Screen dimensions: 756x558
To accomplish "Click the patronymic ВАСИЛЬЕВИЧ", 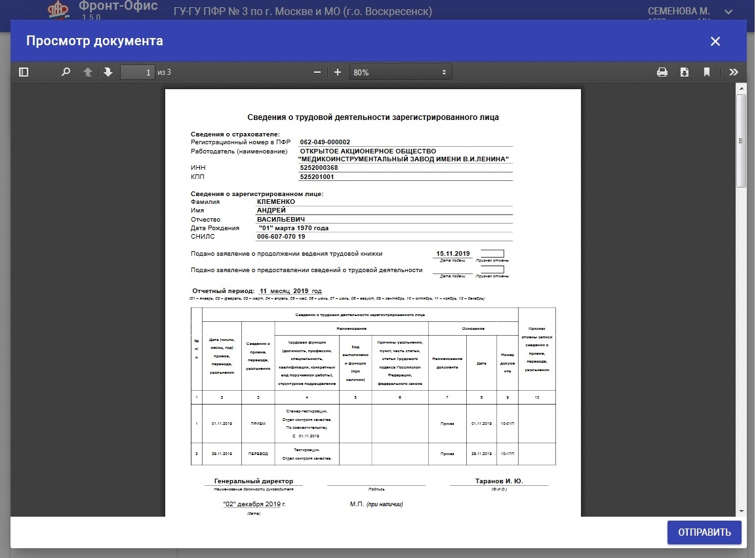I will tap(281, 220).
